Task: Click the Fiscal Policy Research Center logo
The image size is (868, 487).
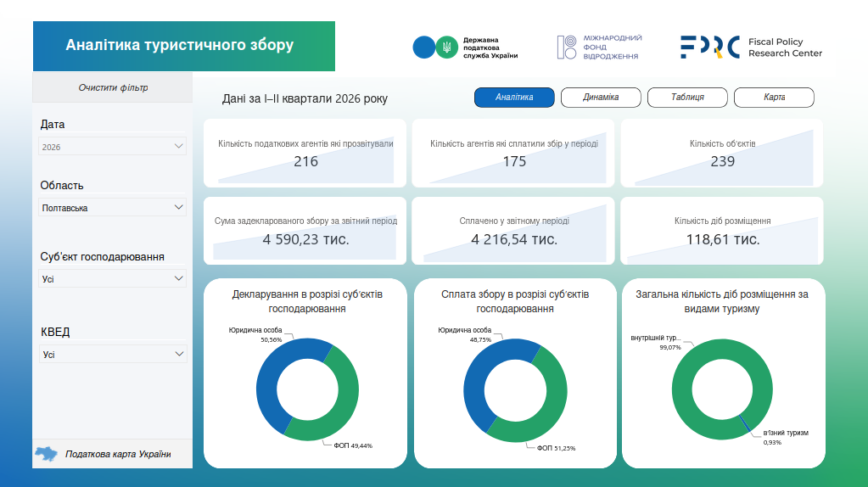Action: [751, 47]
